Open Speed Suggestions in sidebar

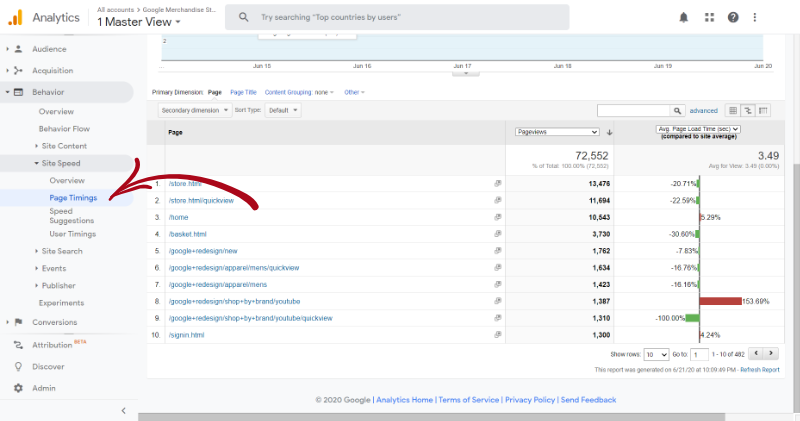coord(71,216)
